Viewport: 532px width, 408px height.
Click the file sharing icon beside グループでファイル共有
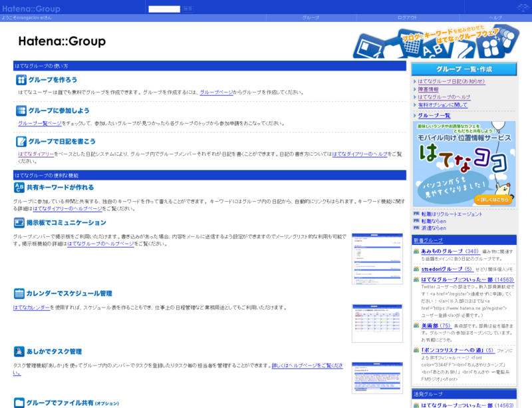pos(21,402)
